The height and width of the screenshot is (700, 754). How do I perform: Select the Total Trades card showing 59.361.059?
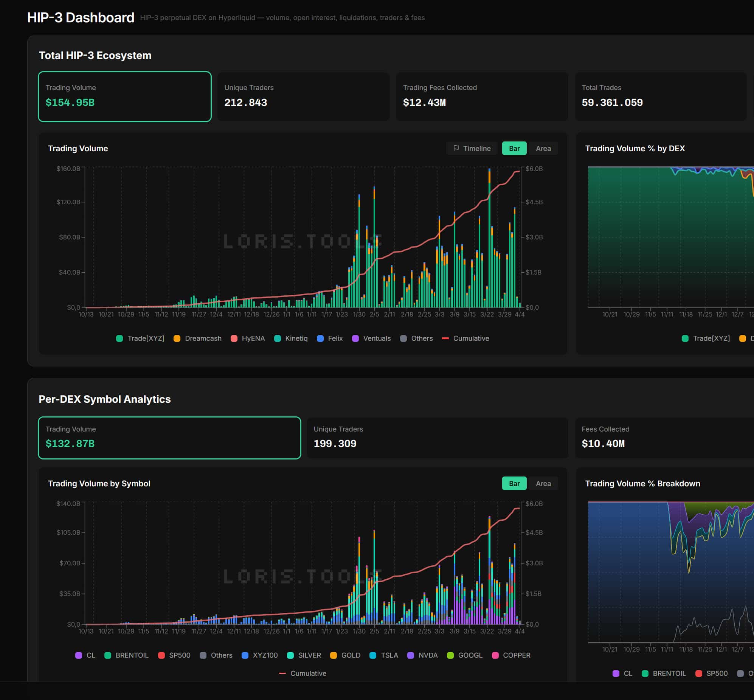click(662, 96)
